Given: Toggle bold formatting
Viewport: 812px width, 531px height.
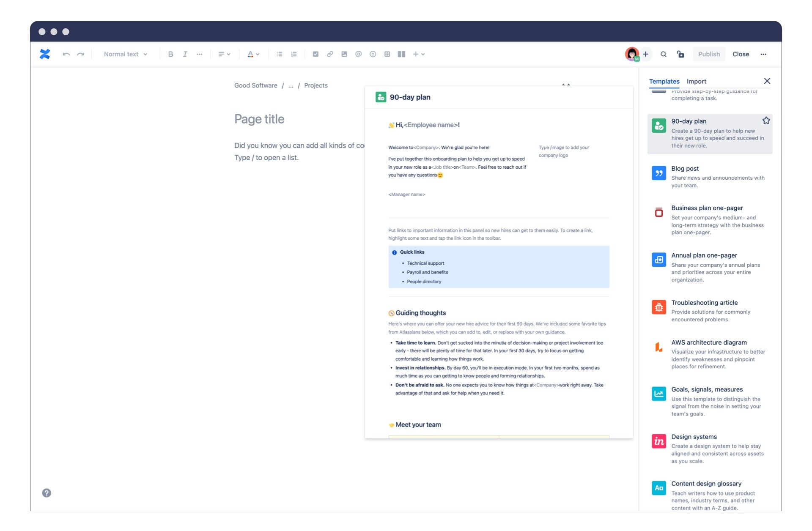Looking at the screenshot, I should coord(170,54).
